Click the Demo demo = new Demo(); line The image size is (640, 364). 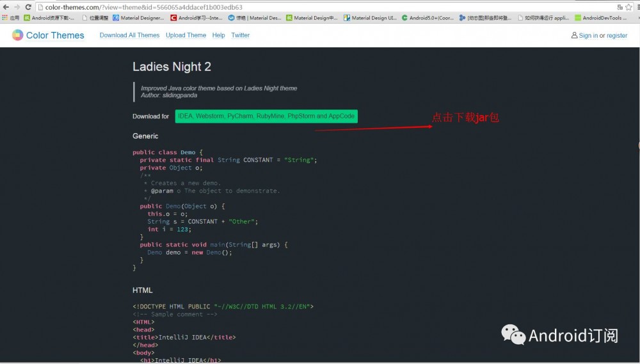click(189, 253)
